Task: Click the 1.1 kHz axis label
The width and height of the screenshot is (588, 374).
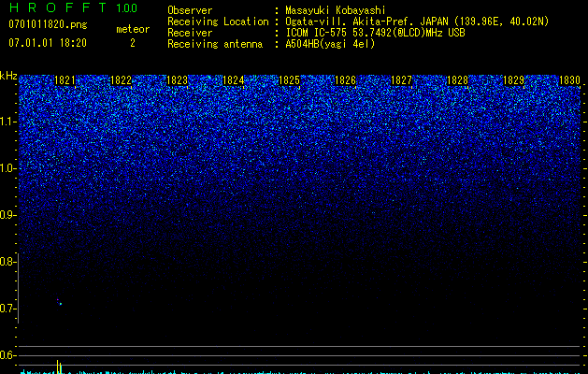Action: [8, 122]
